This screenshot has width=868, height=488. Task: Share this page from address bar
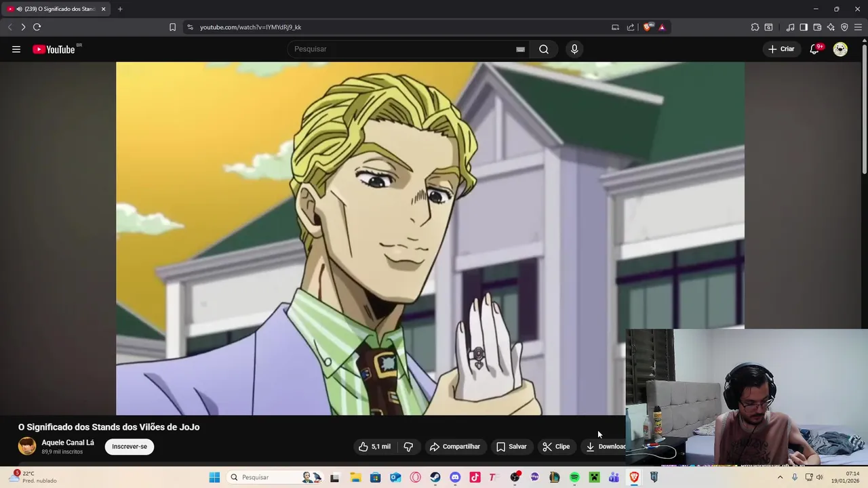point(631,27)
